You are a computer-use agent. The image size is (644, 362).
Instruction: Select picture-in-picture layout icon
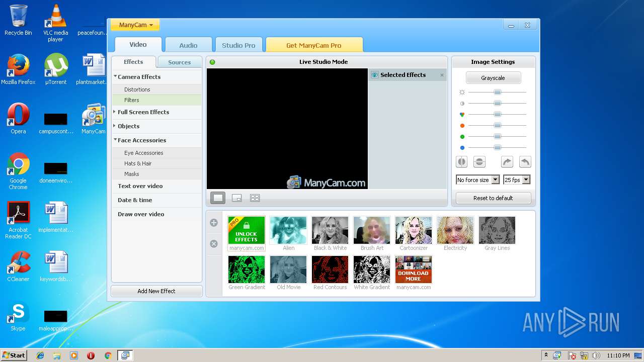pos(236,198)
